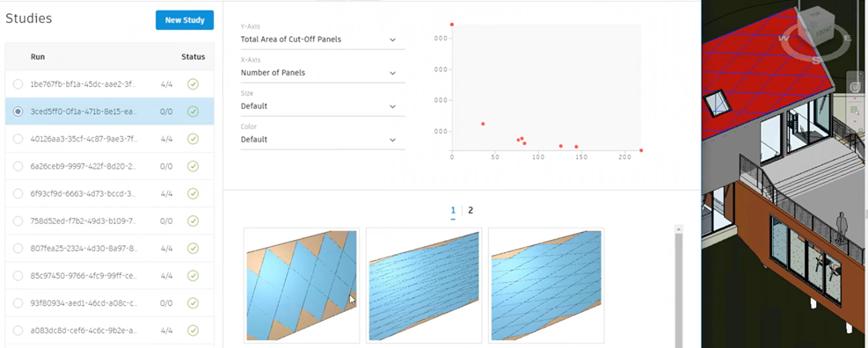Click the ViewCube in the 3D view
This screenshot has width=868, height=348.
tap(818, 25)
